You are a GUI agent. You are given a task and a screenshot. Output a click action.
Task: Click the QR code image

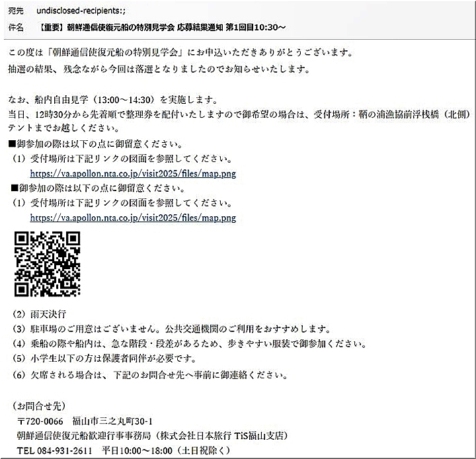tap(47, 264)
